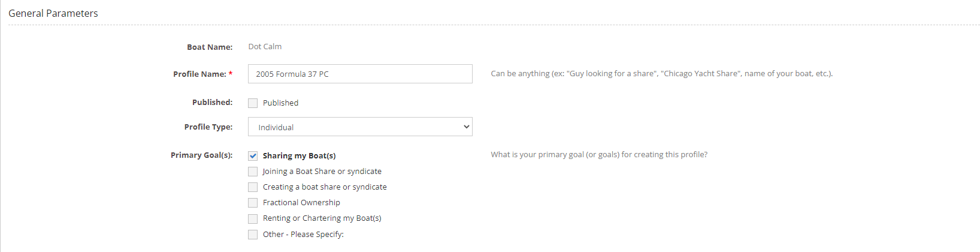Click the red required asterisk by Profile Name
This screenshot has height=252, width=980.
231,74
